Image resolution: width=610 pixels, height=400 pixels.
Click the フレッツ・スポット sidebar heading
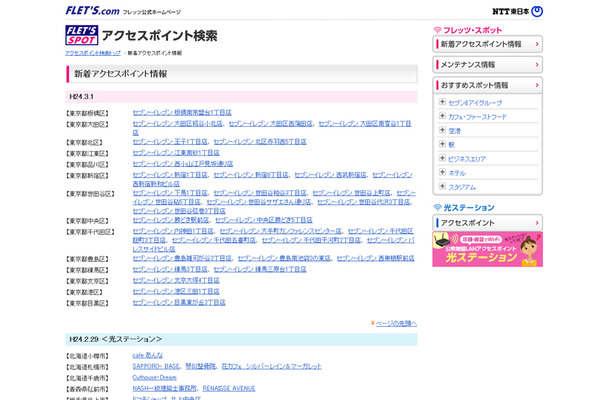tap(468, 30)
